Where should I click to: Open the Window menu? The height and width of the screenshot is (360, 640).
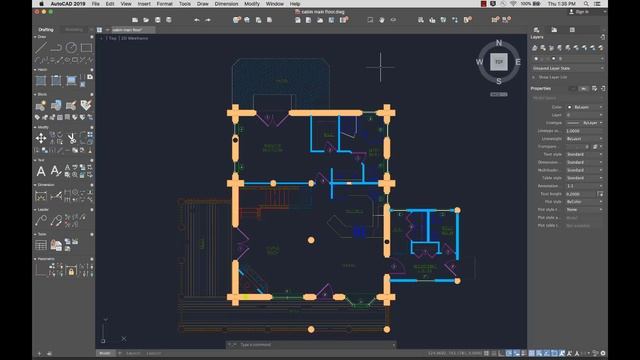pyautogui.click(x=275, y=4)
